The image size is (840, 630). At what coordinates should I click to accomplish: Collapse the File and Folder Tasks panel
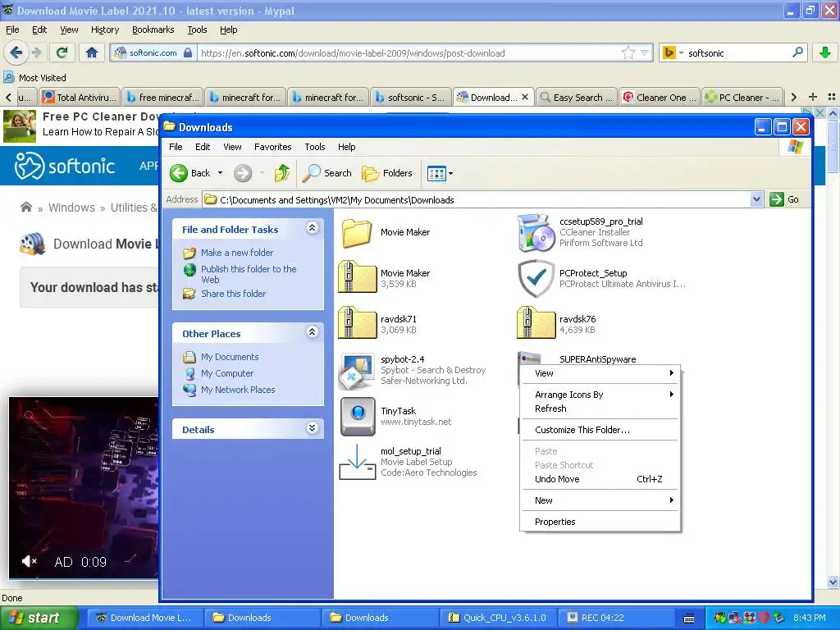pos(313,228)
